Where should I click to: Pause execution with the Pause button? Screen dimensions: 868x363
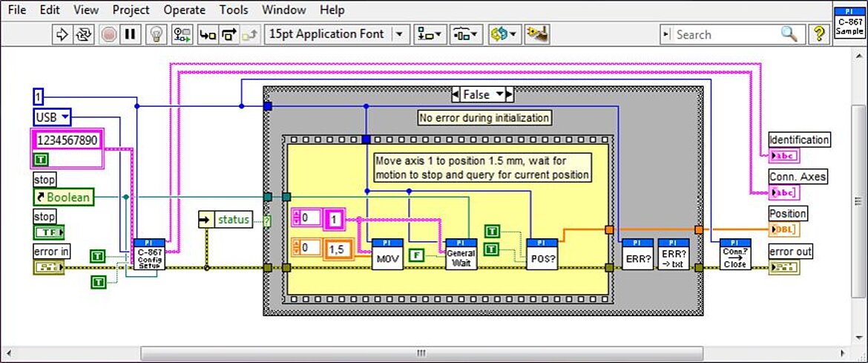pos(130,34)
